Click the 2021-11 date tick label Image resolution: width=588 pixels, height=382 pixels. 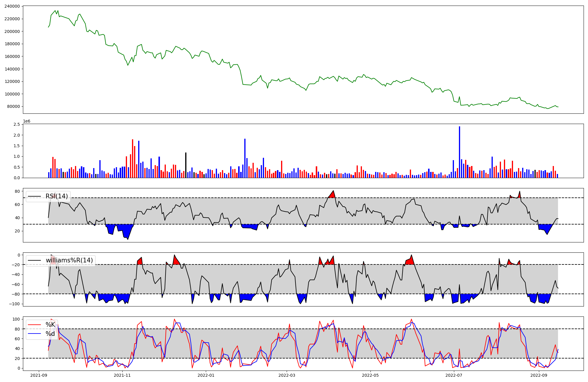pyautogui.click(x=122, y=375)
